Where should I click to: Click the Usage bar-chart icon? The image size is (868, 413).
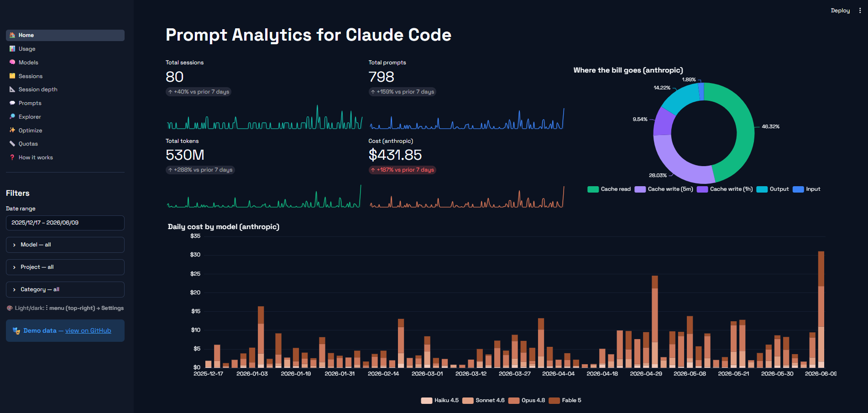(x=12, y=49)
